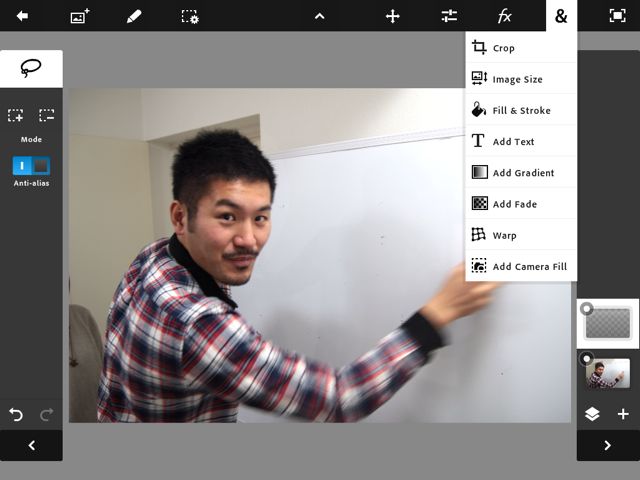Toggle visibility of the transparent layer
640x480 pixels.
click(x=587, y=309)
